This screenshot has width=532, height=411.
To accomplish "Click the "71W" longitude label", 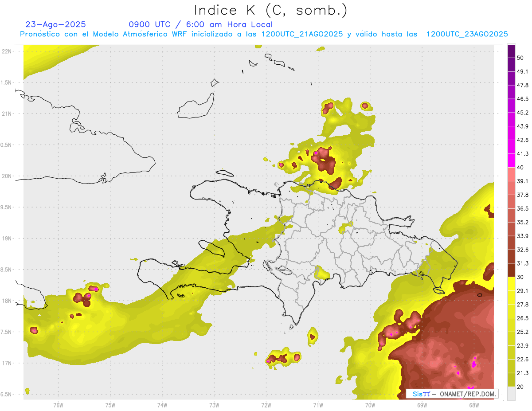I will 318,405.
